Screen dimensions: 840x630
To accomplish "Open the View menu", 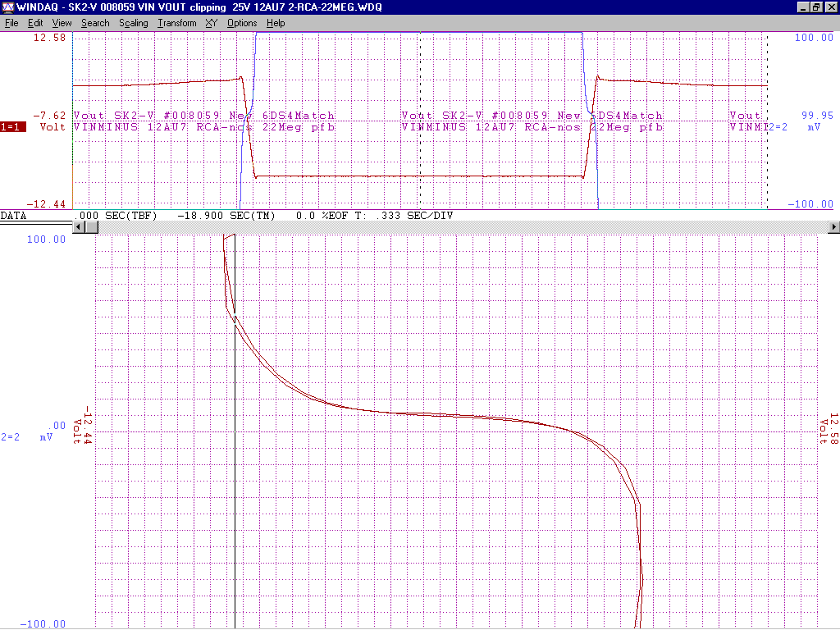I will coord(62,23).
